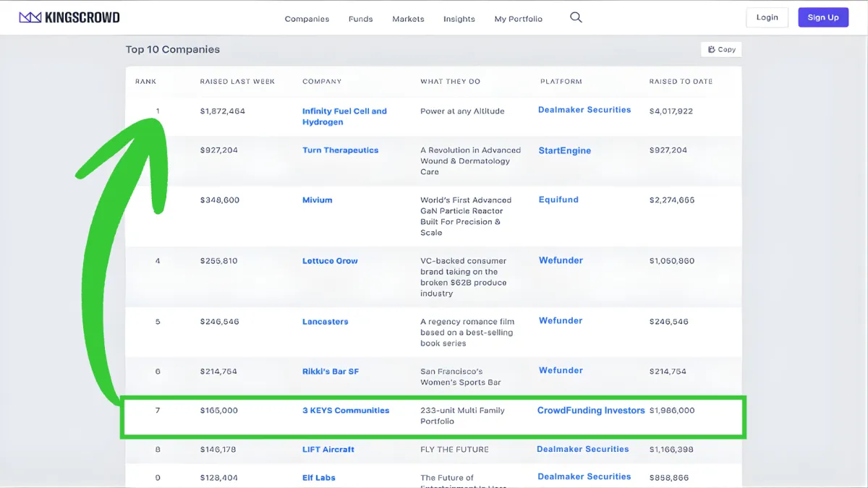Image resolution: width=868 pixels, height=488 pixels.
Task: Open the Equifund platform link
Action: pos(558,200)
